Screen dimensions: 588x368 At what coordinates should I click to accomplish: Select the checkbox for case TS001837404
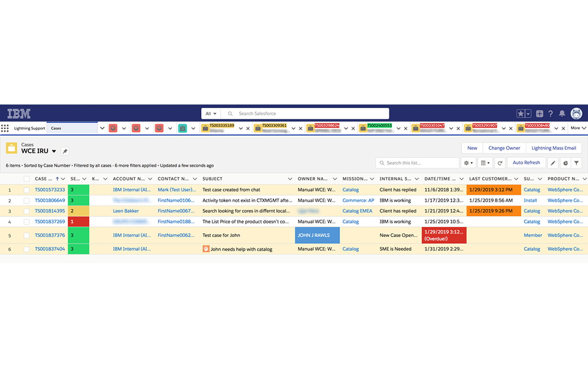[27, 249]
